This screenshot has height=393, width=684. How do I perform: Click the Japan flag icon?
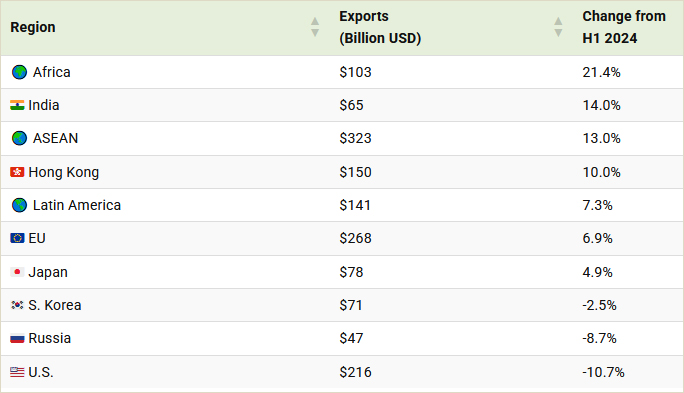tap(17, 272)
